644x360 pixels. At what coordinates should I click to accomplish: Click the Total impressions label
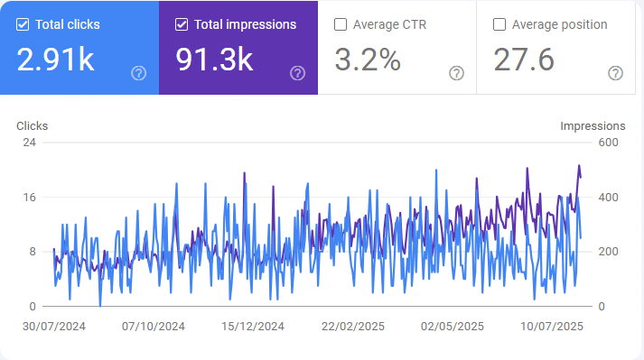pos(245,24)
